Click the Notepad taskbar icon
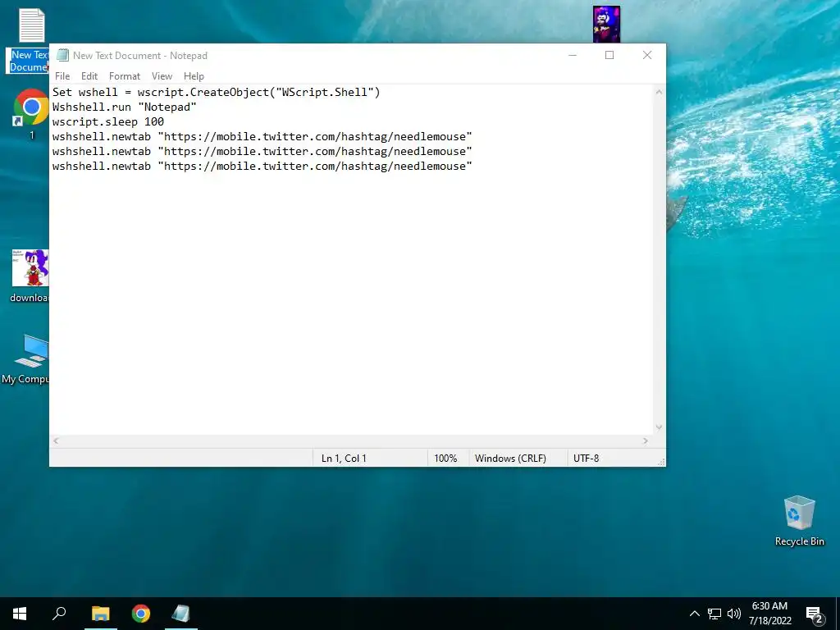This screenshot has height=630, width=840. 181,614
